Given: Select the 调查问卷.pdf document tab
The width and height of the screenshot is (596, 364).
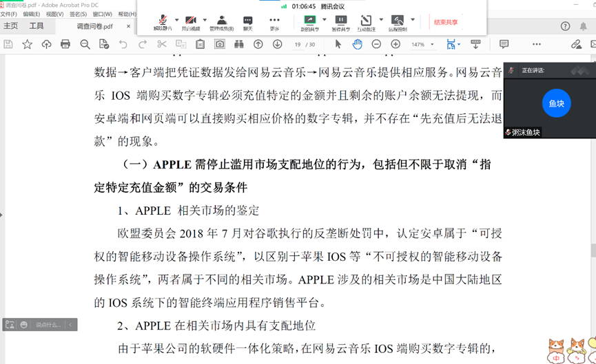Looking at the screenshot, I should tap(94, 26).
